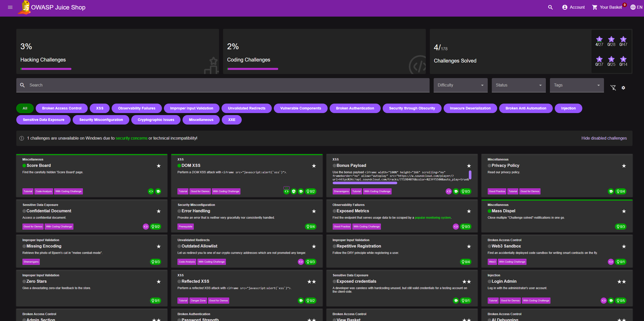Show Confidential Document hints 0/2

[x=156, y=227]
